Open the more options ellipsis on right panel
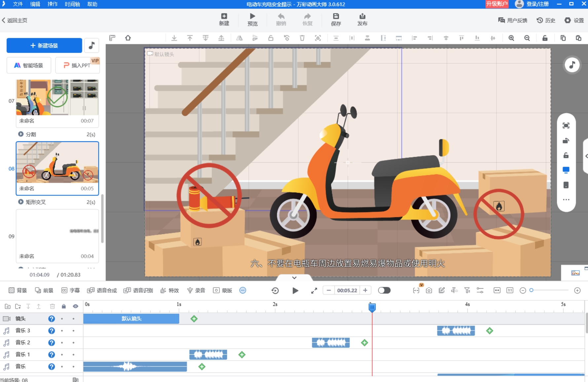This screenshot has width=588, height=382. click(x=566, y=199)
